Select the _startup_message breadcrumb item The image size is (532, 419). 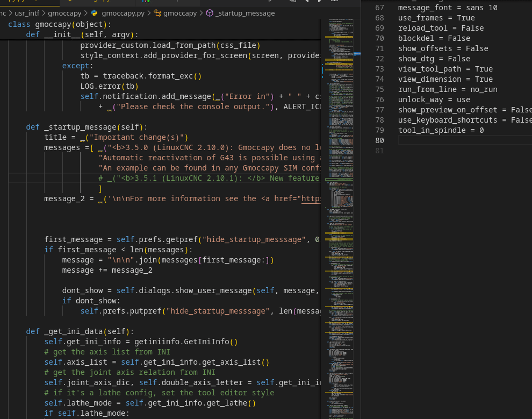pos(245,13)
